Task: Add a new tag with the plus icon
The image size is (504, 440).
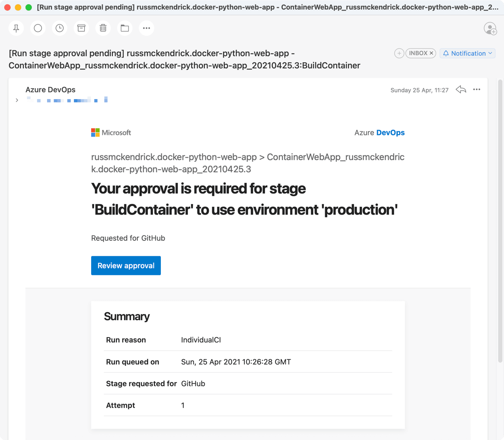Action: 399,53
